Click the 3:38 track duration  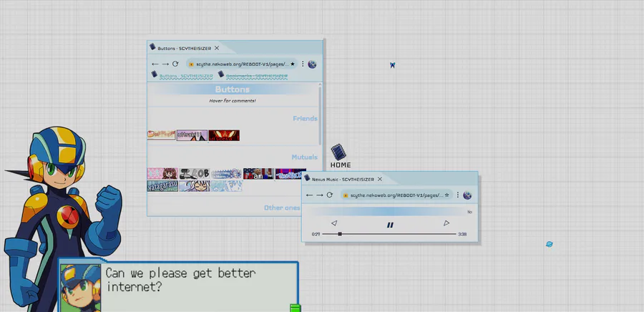[462, 235]
